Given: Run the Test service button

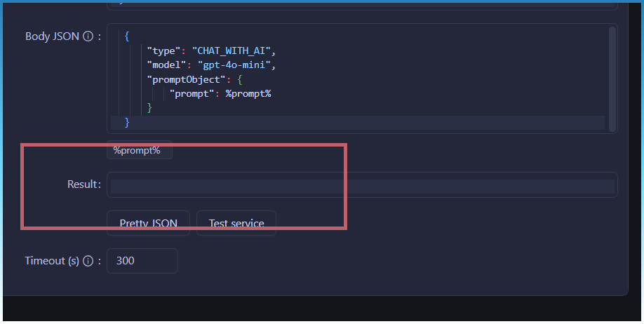Looking at the screenshot, I should (x=236, y=223).
